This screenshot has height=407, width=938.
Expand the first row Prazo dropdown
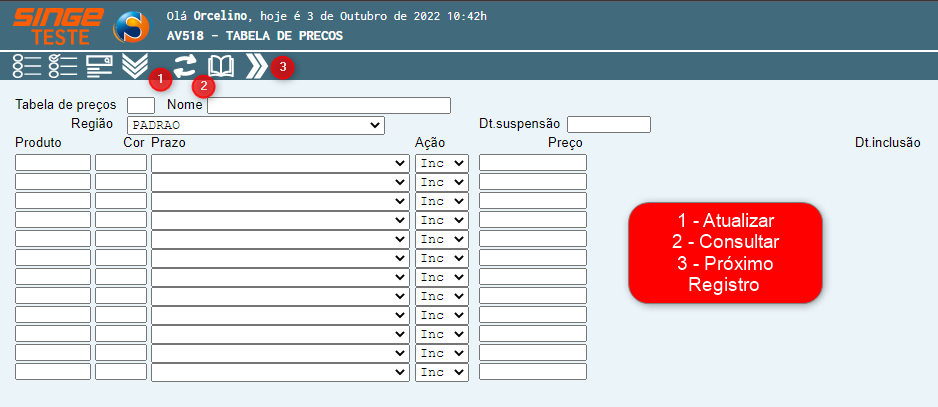click(x=280, y=163)
